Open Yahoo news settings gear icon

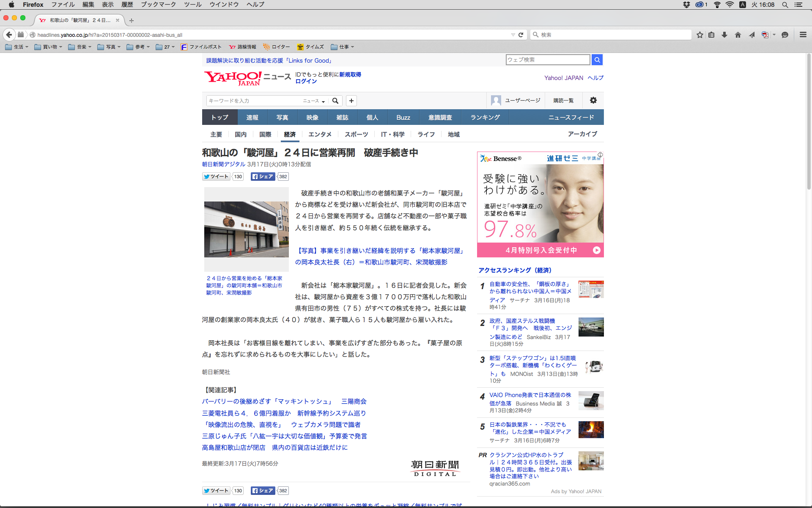[593, 100]
